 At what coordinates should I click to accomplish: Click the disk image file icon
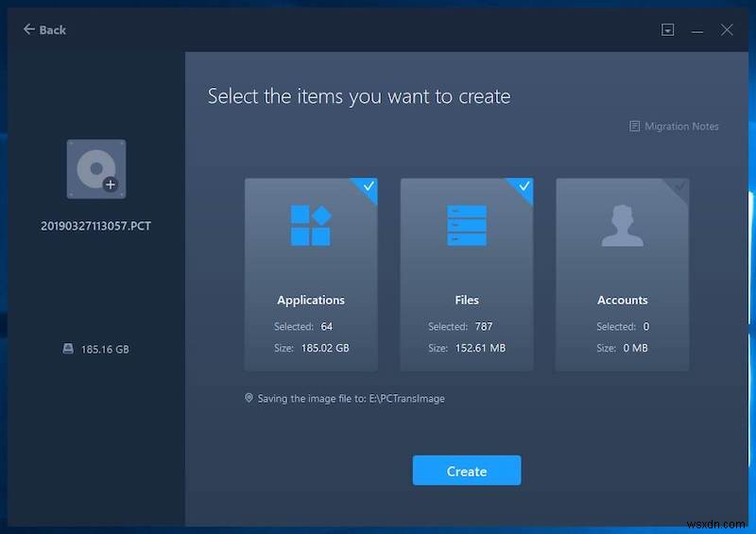click(96, 169)
